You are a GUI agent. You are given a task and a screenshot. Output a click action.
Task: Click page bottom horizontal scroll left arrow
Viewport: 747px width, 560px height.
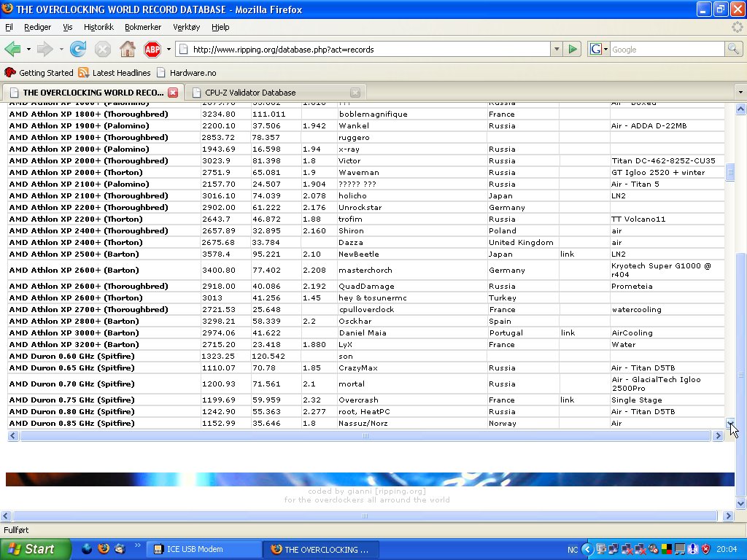(x=6, y=516)
